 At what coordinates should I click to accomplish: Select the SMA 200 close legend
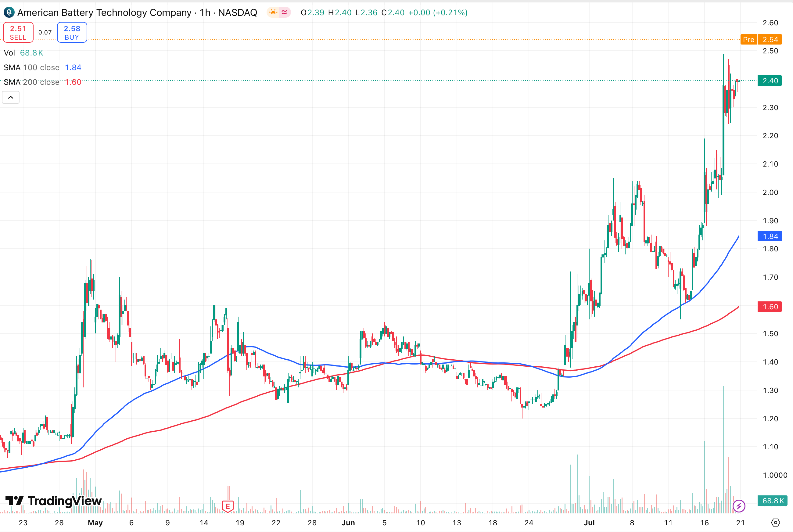[31, 82]
